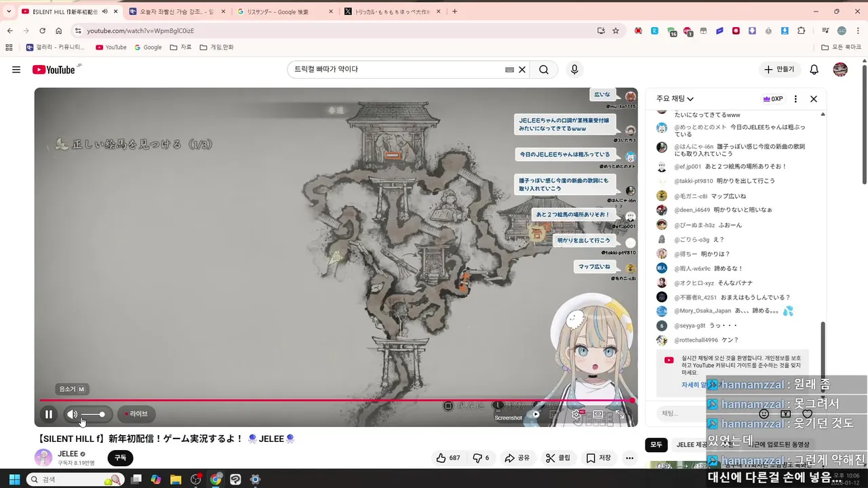Like the video (687)
The image size is (868, 488).
point(448,458)
